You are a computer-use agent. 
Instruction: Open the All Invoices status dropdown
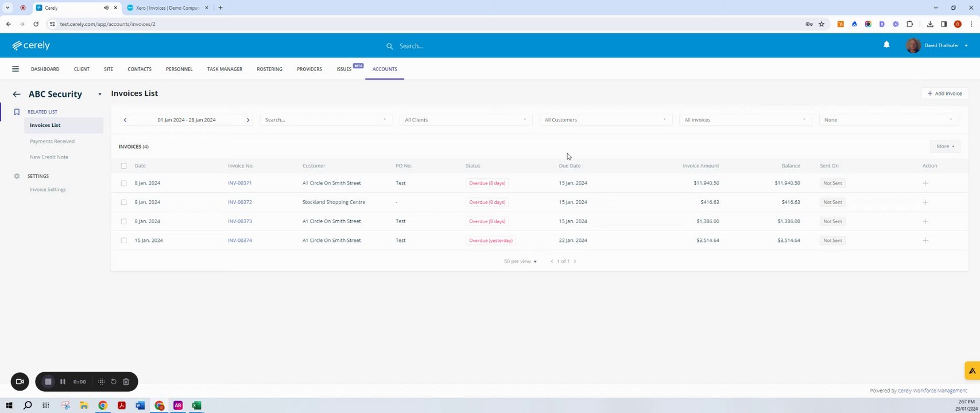pos(745,120)
